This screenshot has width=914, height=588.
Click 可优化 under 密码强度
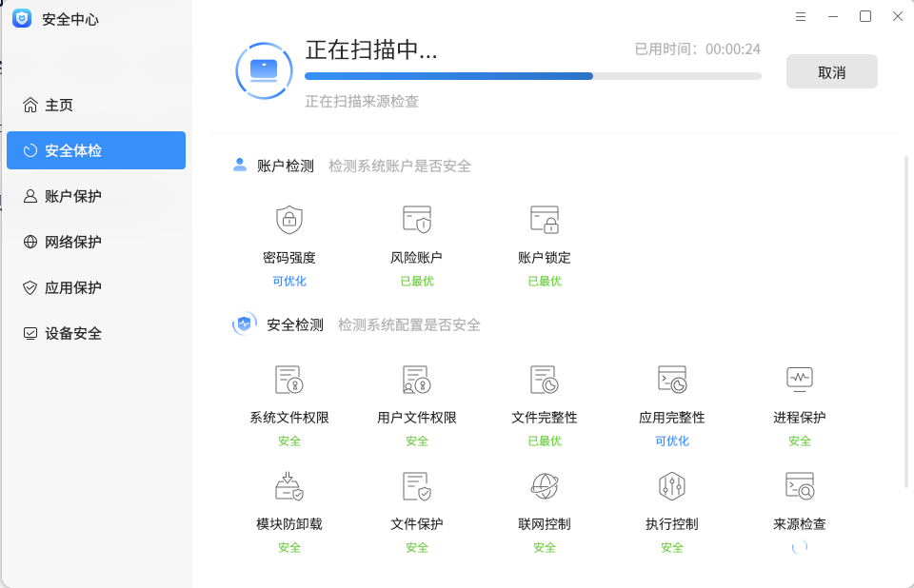point(288,281)
